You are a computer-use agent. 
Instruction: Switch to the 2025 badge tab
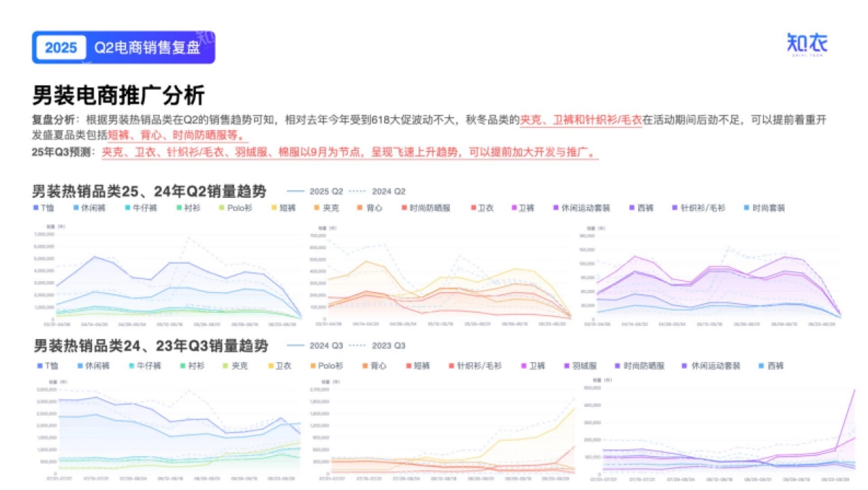pos(61,47)
